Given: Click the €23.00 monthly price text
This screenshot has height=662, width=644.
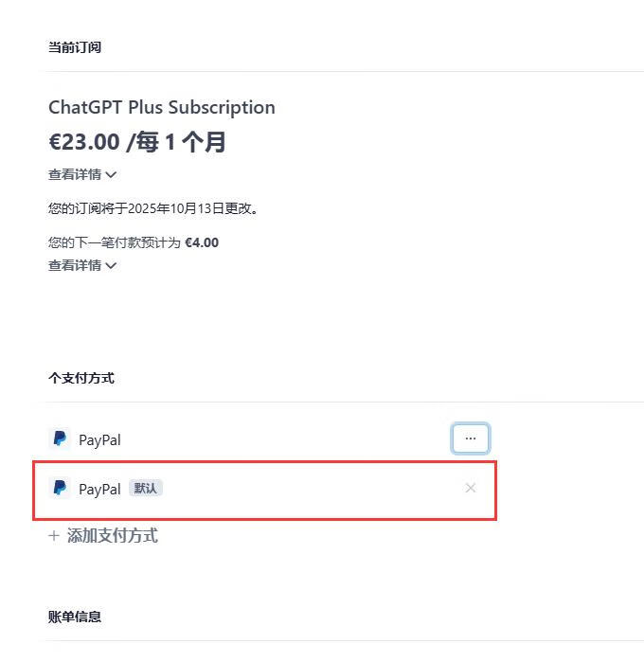Looking at the screenshot, I should (x=137, y=142).
